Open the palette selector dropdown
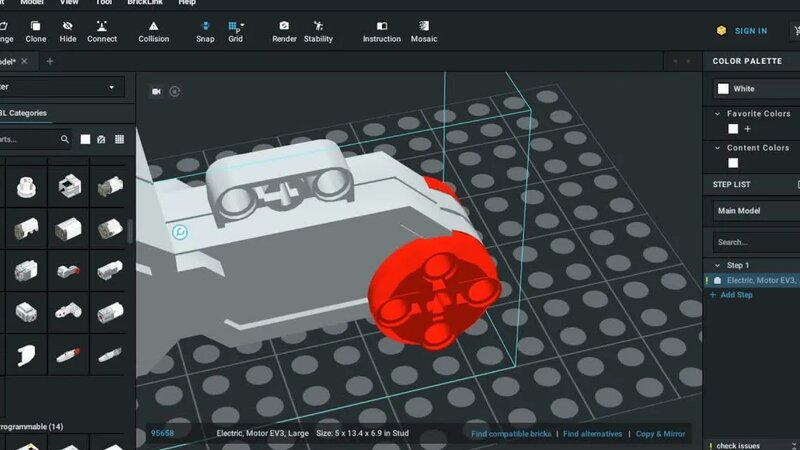Image resolution: width=800 pixels, height=450 pixels. (x=61, y=87)
